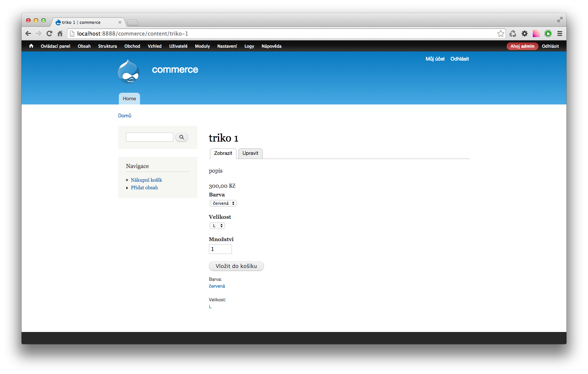Select the Home main menu tab
The height and width of the screenshot is (374, 588).
(x=129, y=99)
